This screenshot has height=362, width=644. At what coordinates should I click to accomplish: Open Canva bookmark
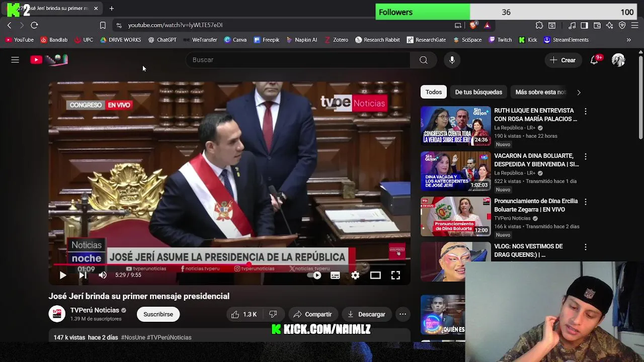point(235,40)
